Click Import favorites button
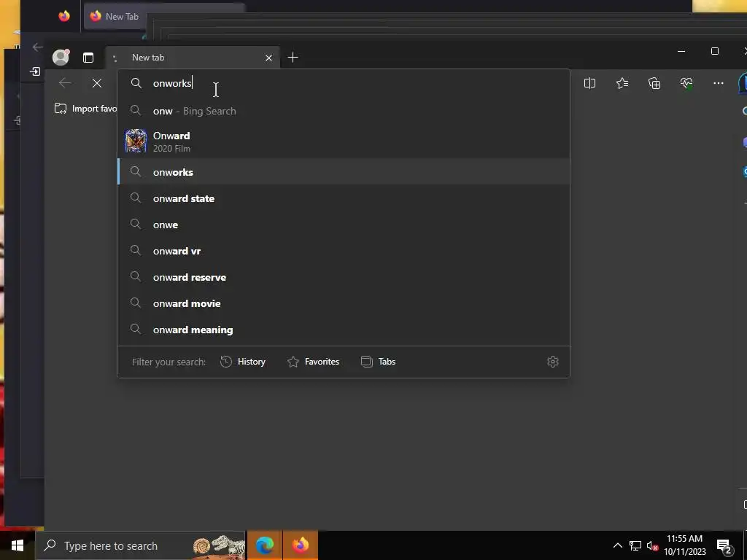Viewport: 747px width, 560px height. click(86, 109)
